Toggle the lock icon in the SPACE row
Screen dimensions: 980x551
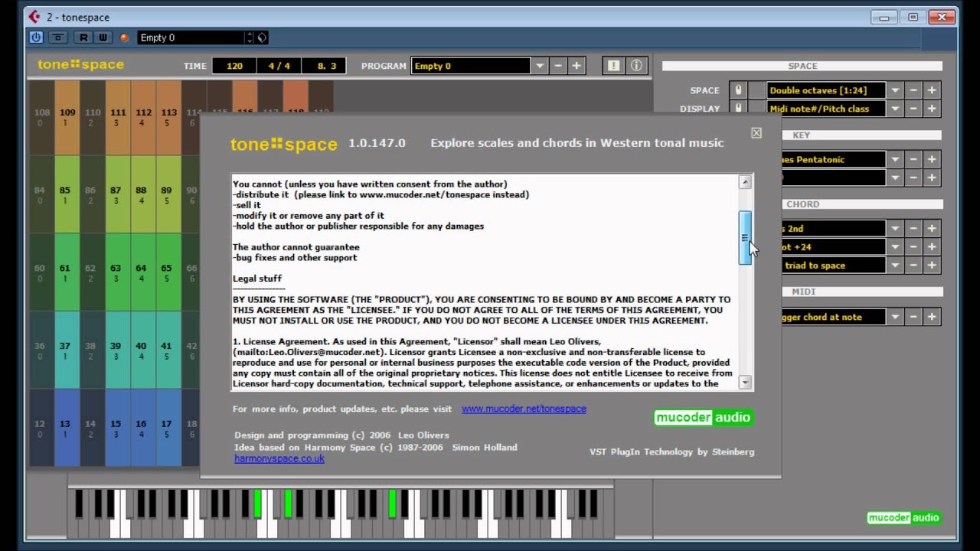tap(738, 90)
